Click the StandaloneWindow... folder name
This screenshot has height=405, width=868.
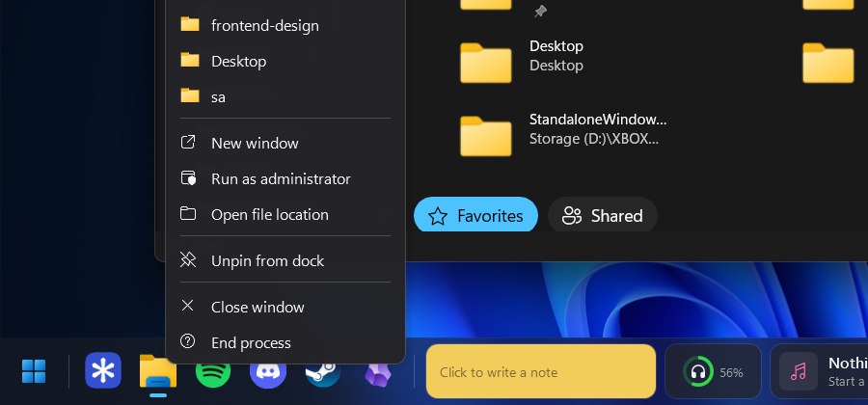pos(598,120)
